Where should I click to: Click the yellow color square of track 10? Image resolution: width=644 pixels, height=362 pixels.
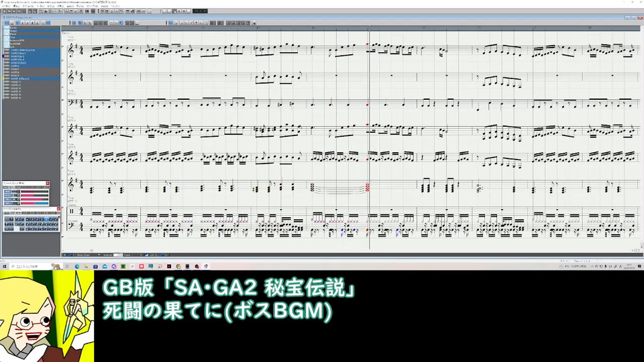(3, 78)
